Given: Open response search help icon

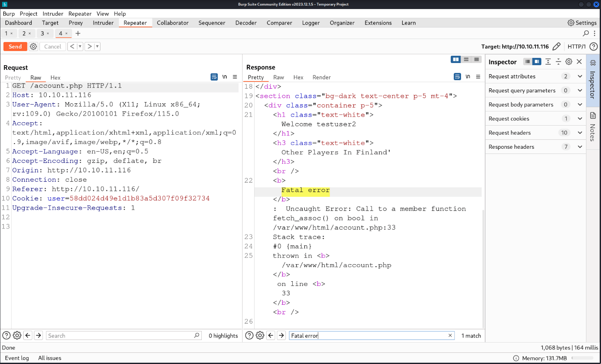Looking at the screenshot, I should [x=249, y=336].
